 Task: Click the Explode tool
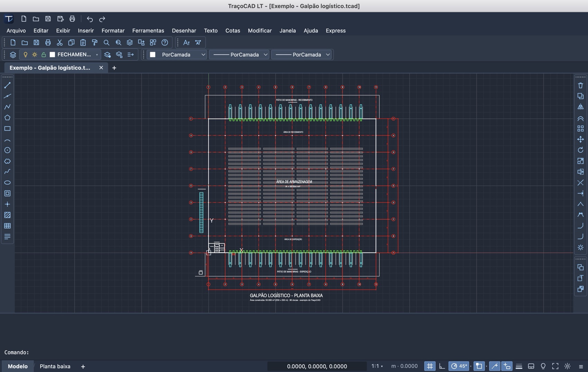tap(580, 247)
